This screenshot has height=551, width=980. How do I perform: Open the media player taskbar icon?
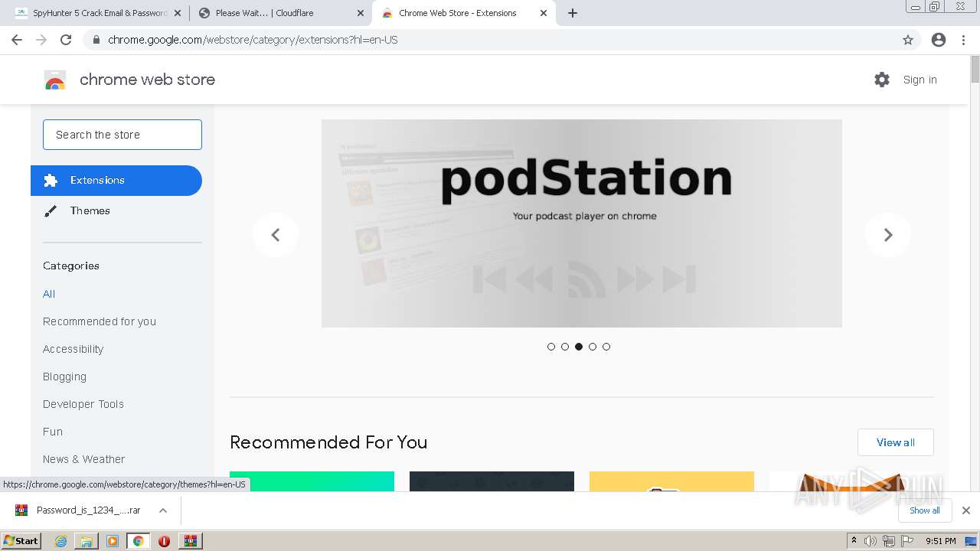(113, 541)
